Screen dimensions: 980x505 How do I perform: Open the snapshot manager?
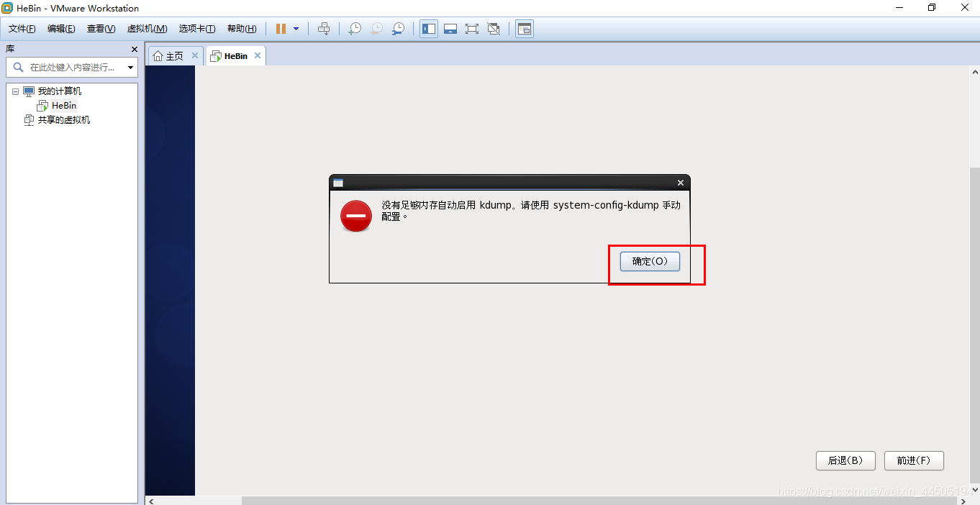click(398, 29)
